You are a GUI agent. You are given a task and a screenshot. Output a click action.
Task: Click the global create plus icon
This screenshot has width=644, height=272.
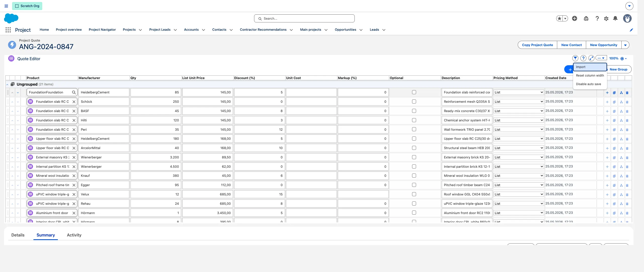click(x=574, y=18)
